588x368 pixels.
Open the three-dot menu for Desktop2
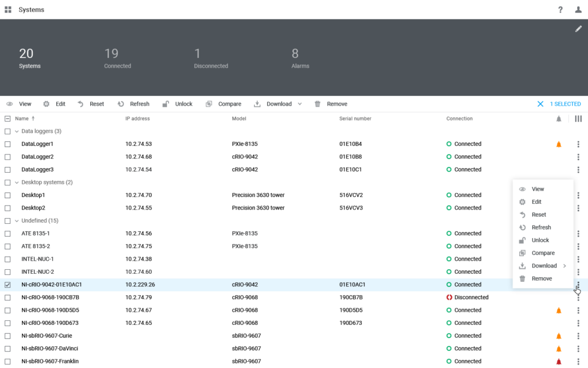point(578,208)
